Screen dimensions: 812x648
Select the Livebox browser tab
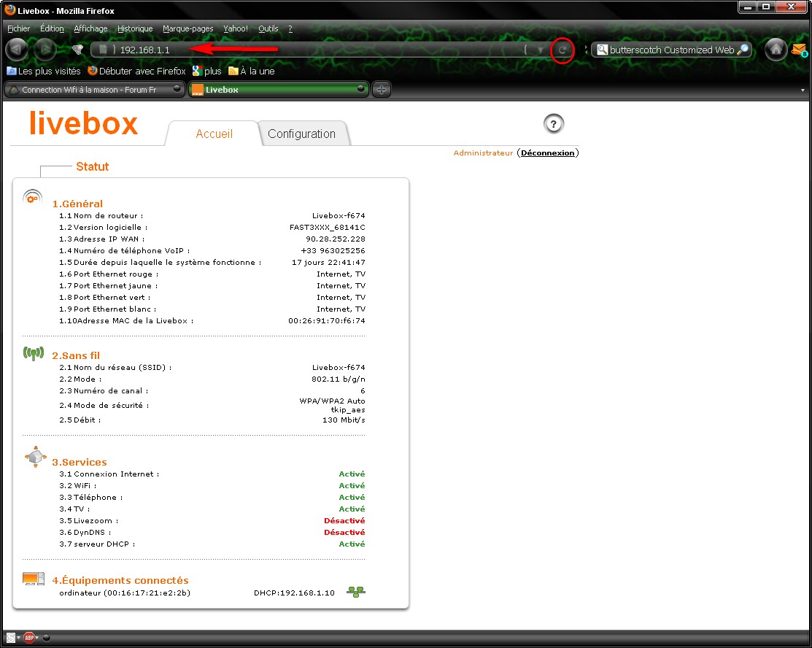coord(279,90)
